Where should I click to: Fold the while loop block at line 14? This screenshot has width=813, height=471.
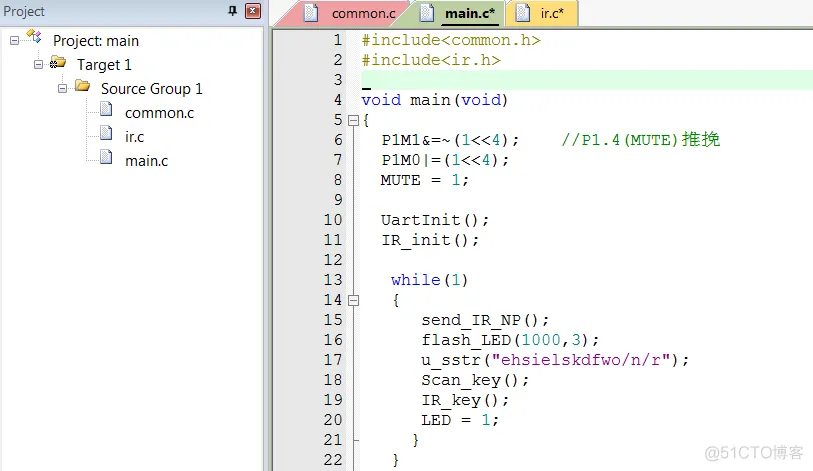(x=352, y=300)
